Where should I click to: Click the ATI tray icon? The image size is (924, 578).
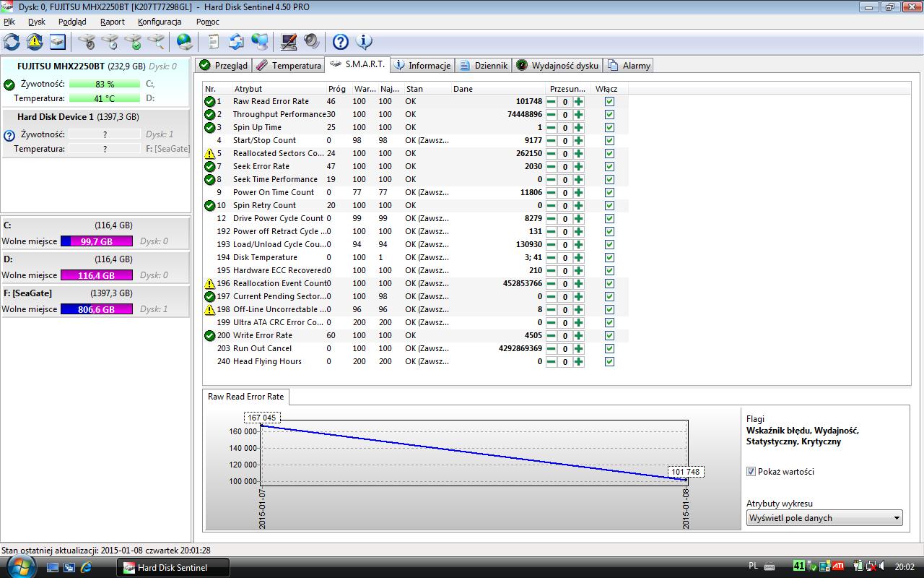(839, 566)
